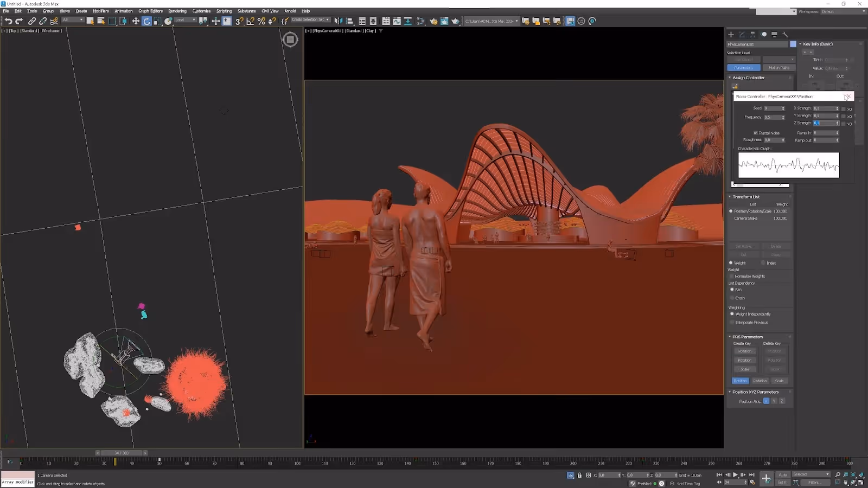Screen dimensions: 868x488
Task: Open the Hierarchy command panel tab
Action: click(752, 34)
